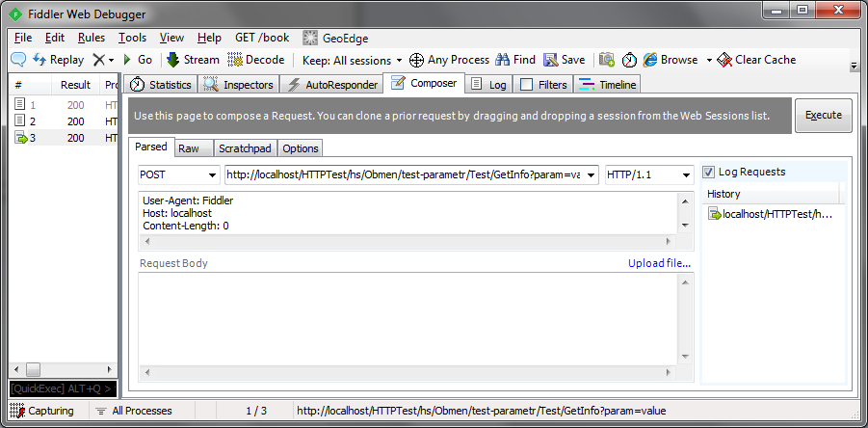Screen dimensions: 868x428
Task: Click the Go toolbar button
Action: [x=139, y=60]
